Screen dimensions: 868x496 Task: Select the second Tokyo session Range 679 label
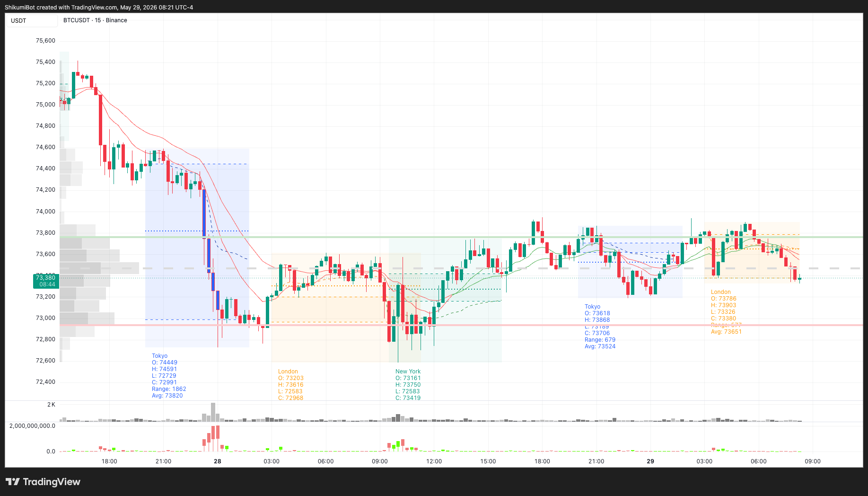[600, 340]
